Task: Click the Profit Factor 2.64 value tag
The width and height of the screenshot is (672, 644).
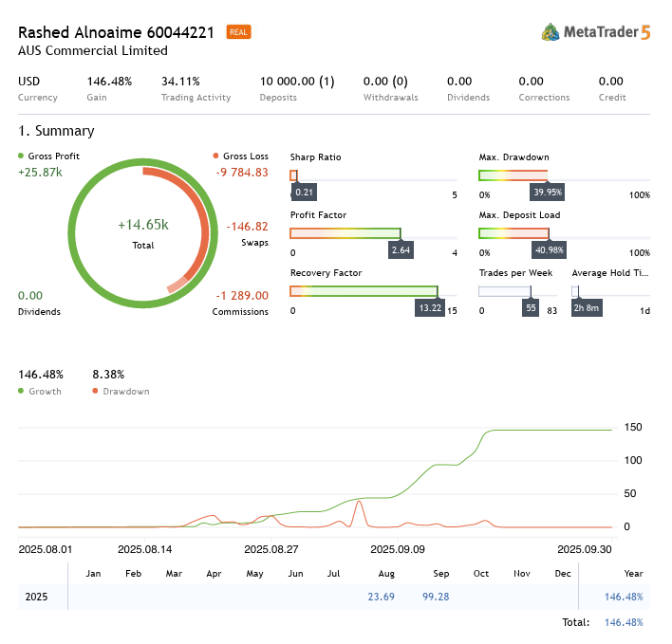Action: 401,250
